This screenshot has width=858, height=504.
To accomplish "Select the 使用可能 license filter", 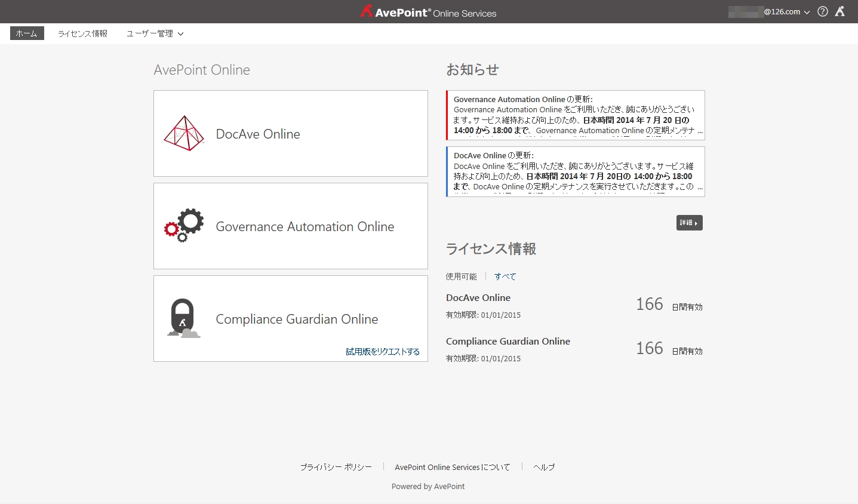I will (x=462, y=276).
